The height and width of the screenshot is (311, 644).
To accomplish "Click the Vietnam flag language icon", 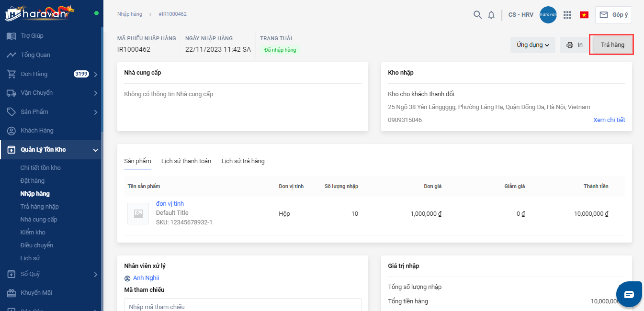I will click(584, 15).
